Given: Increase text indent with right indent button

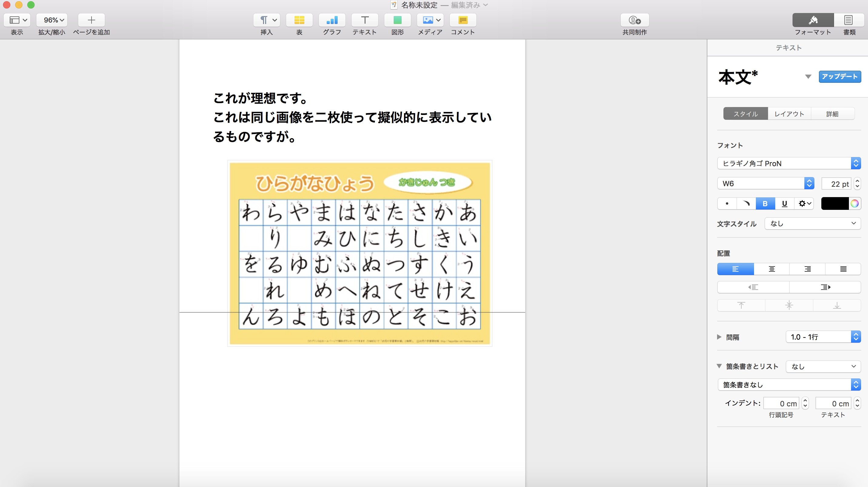Looking at the screenshot, I should coord(825,287).
